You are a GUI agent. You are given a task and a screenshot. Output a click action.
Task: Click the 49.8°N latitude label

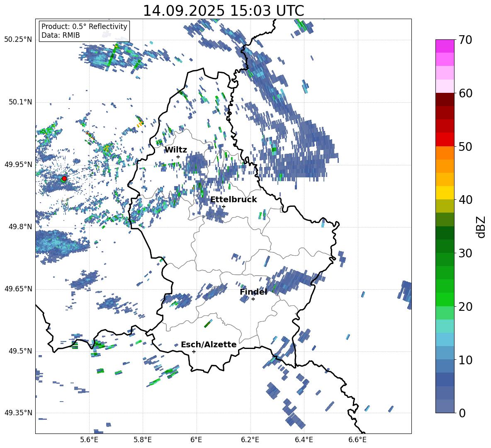pos(20,227)
